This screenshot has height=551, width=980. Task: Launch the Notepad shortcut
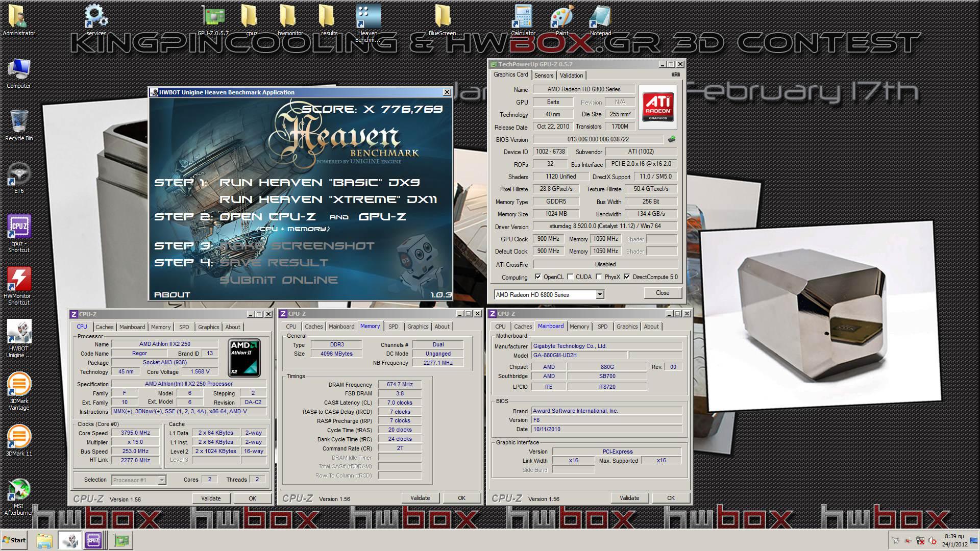600,19
